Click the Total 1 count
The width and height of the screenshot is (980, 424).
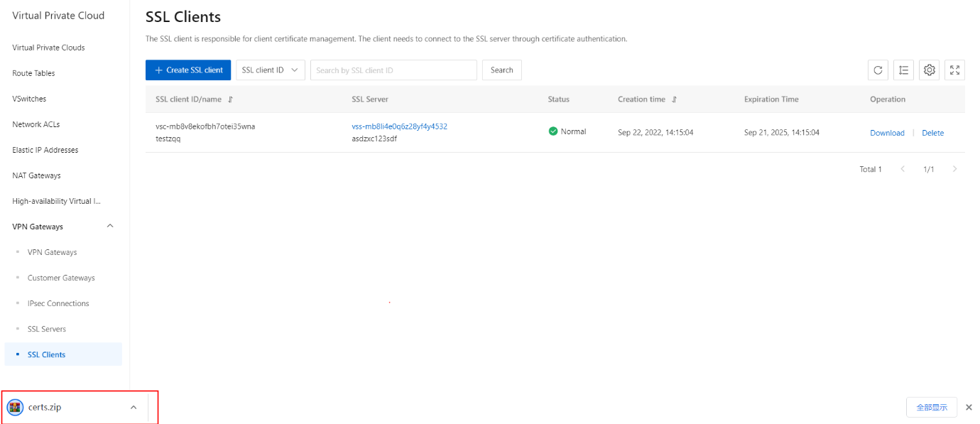(871, 169)
